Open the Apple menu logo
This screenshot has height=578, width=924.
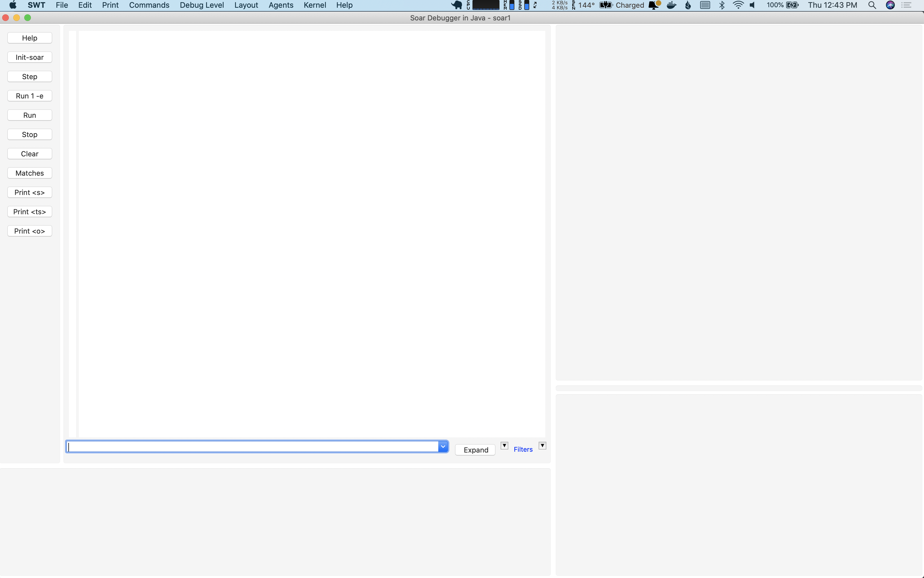coord(13,5)
